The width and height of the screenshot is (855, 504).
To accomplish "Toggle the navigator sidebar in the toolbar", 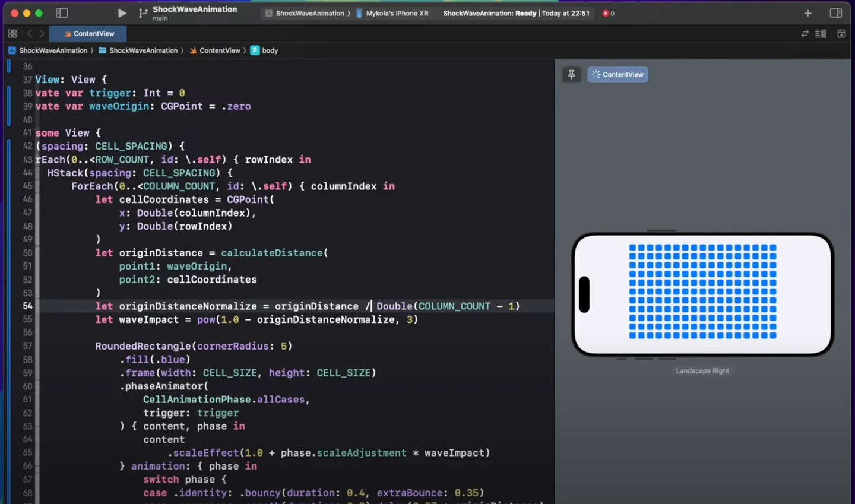I will [x=62, y=13].
